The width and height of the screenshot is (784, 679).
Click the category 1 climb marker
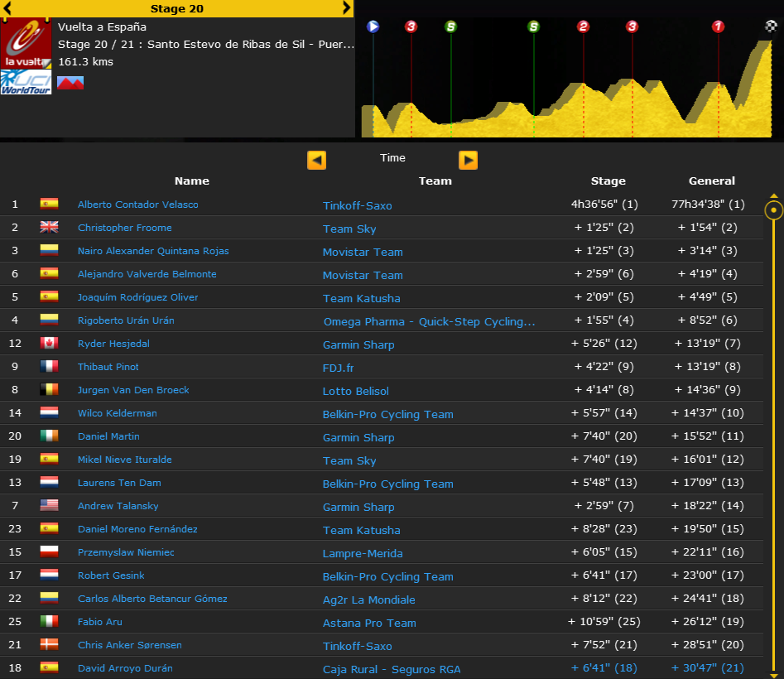pos(718,26)
